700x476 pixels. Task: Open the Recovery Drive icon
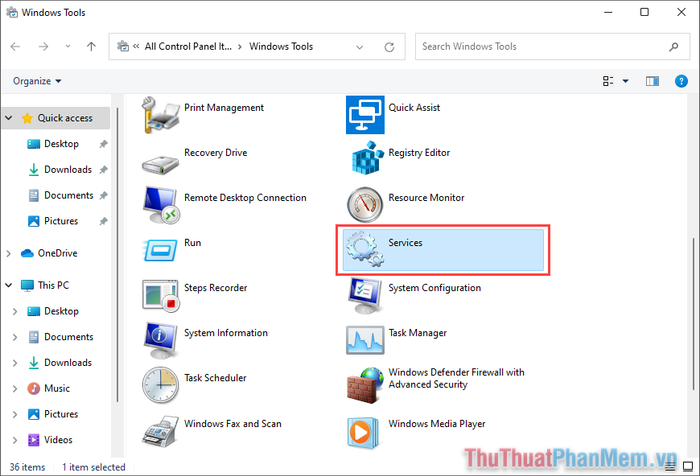point(160,164)
